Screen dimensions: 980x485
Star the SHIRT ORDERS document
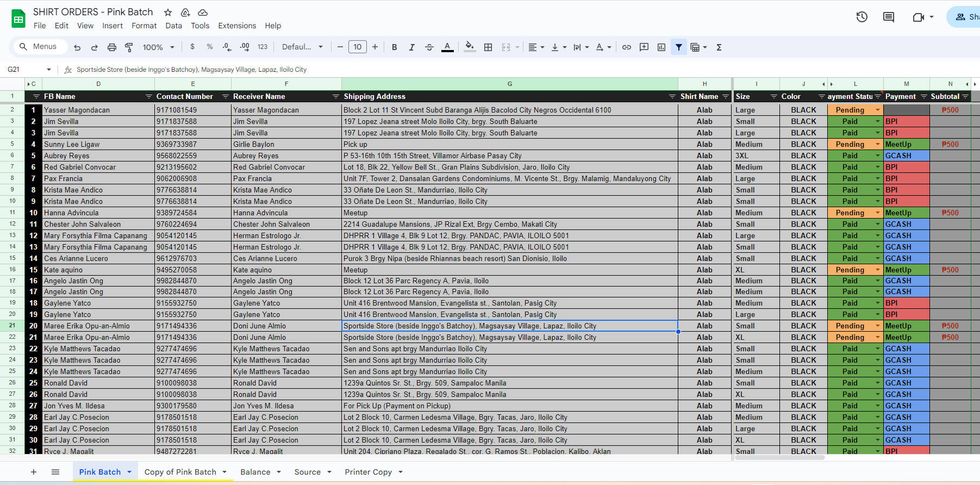pos(168,13)
